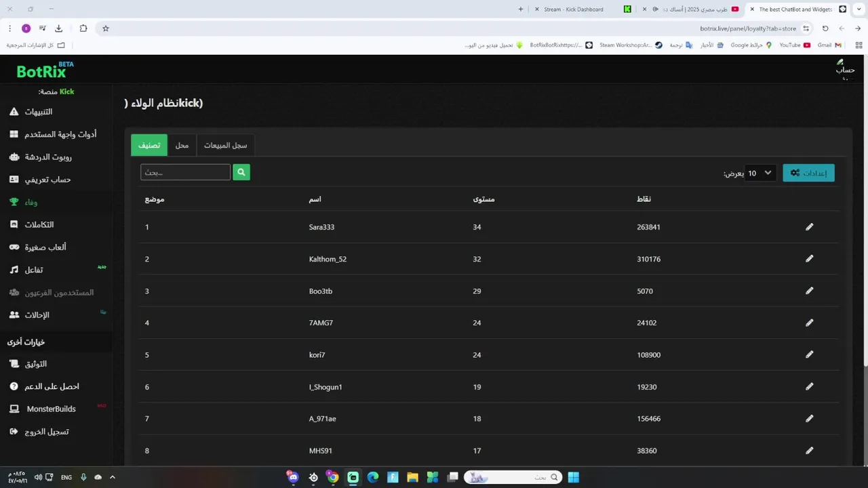
Task: Open browser extensions puzzle icon
Action: [83, 28]
